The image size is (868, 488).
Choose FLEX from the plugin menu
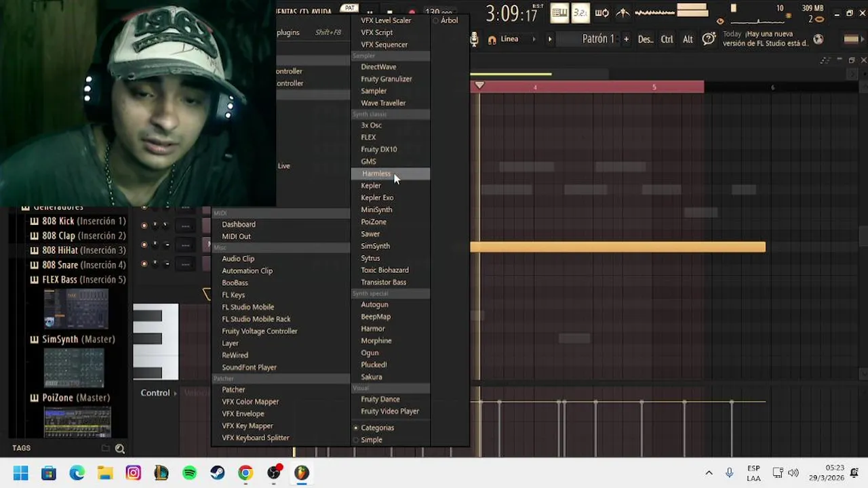(391, 138)
